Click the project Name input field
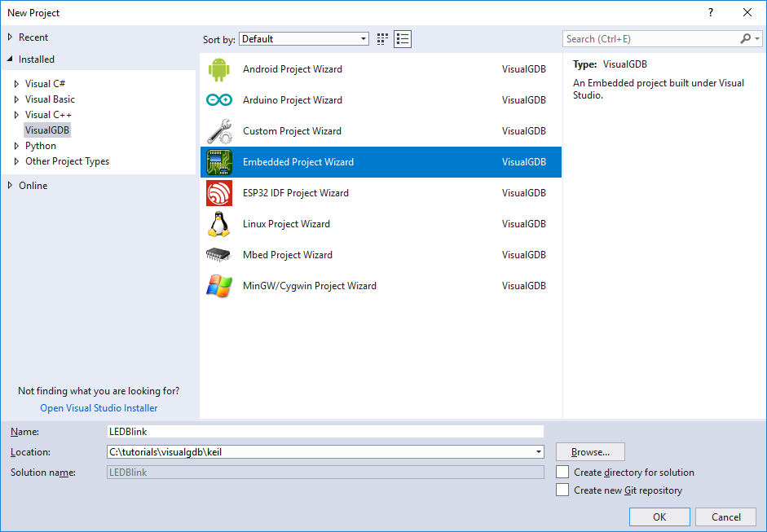The image size is (767, 532). (x=325, y=431)
